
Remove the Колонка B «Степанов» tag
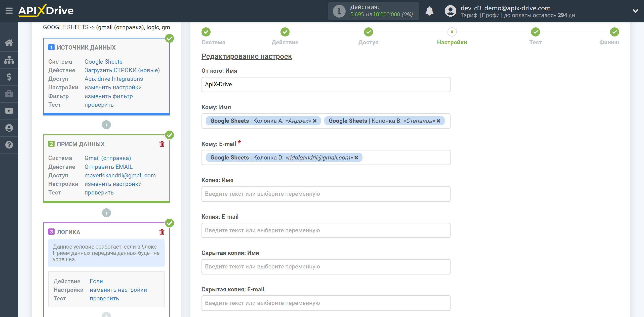438,121
